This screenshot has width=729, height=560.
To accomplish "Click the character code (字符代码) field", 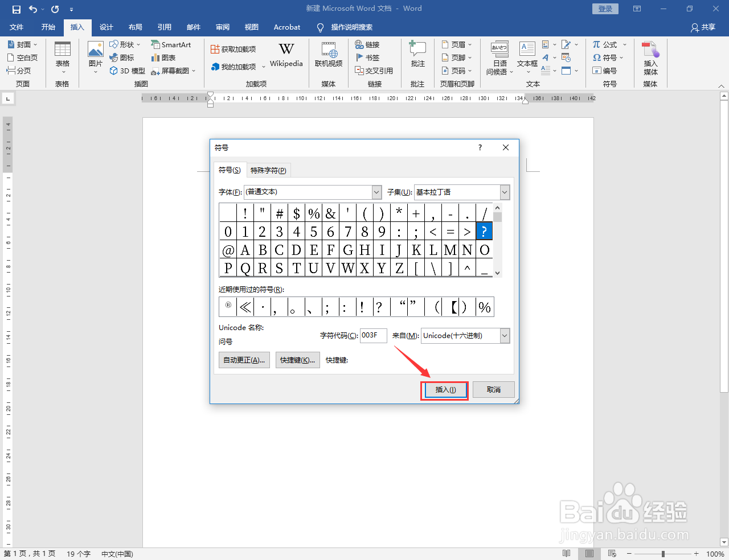I will click(373, 336).
